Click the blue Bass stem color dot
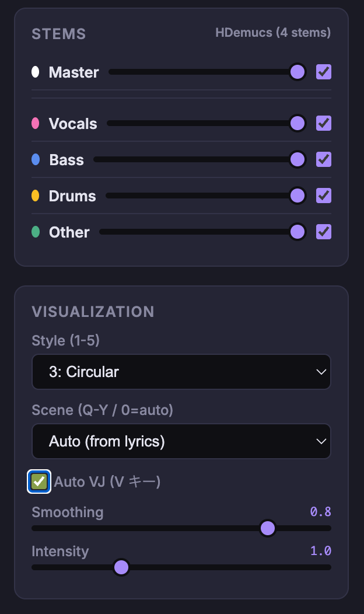The image size is (364, 614). click(x=36, y=160)
